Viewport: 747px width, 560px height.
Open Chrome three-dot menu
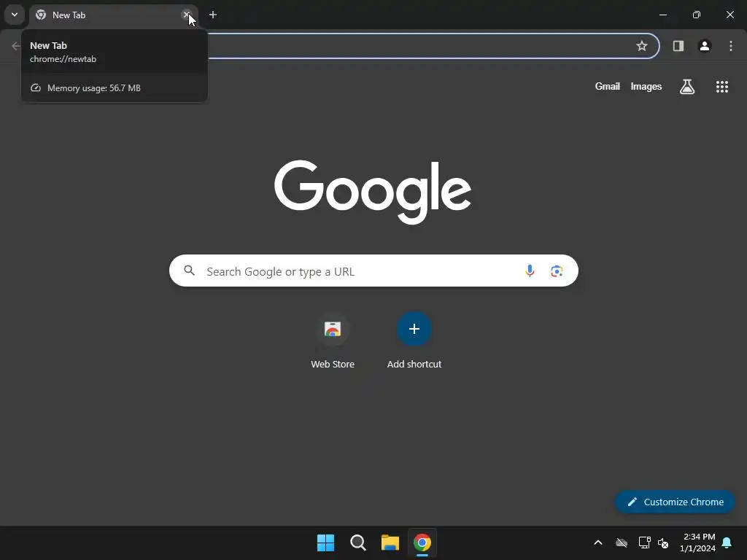click(x=731, y=46)
